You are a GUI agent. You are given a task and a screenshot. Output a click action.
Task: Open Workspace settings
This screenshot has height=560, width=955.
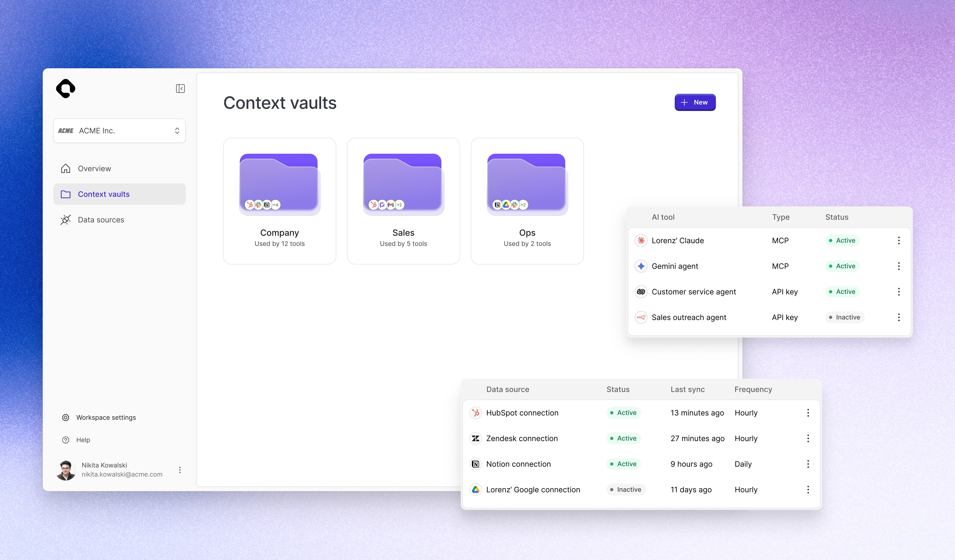[x=106, y=417]
